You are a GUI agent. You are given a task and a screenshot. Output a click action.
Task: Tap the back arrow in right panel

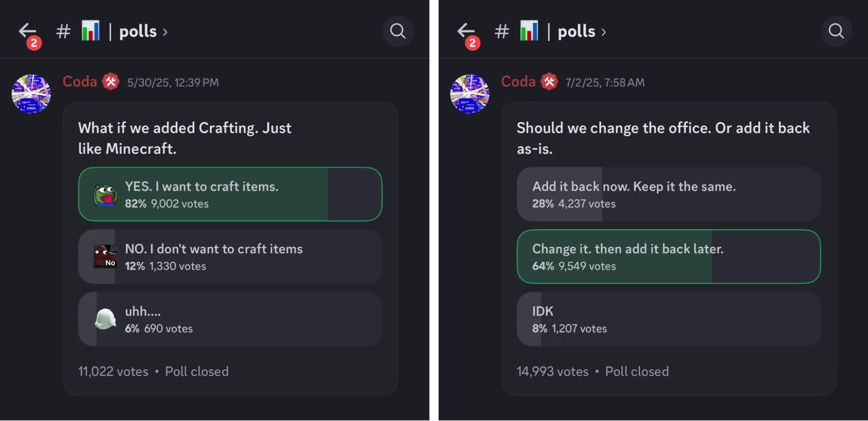[x=466, y=31]
